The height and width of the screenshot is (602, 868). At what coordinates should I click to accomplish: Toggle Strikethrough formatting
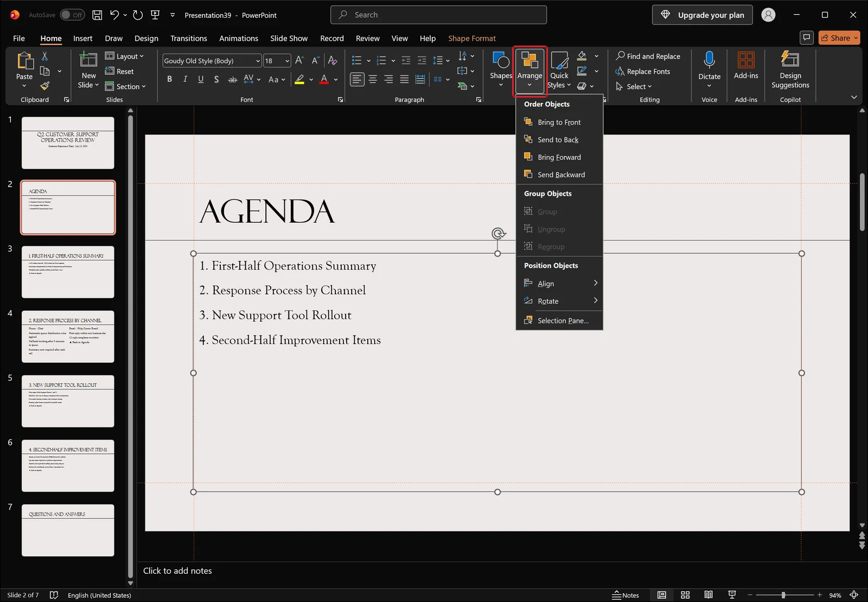click(x=232, y=79)
